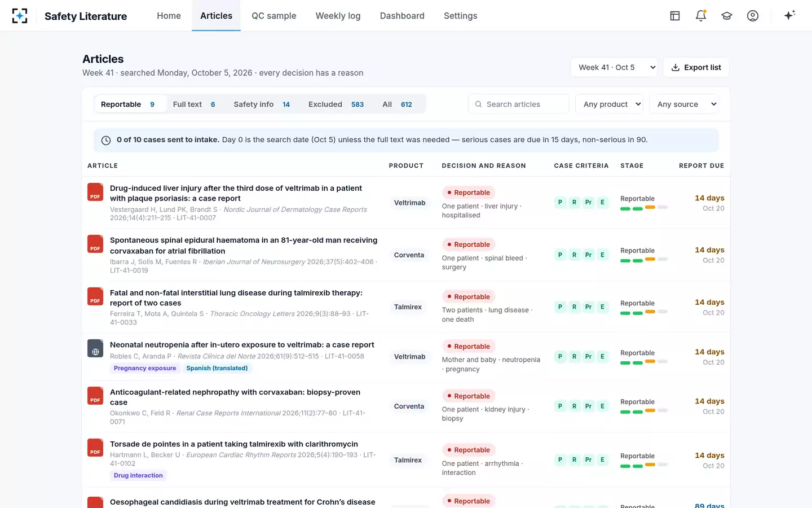
Task: Open PDF of Torsade de pointes article
Action: pos(95,448)
